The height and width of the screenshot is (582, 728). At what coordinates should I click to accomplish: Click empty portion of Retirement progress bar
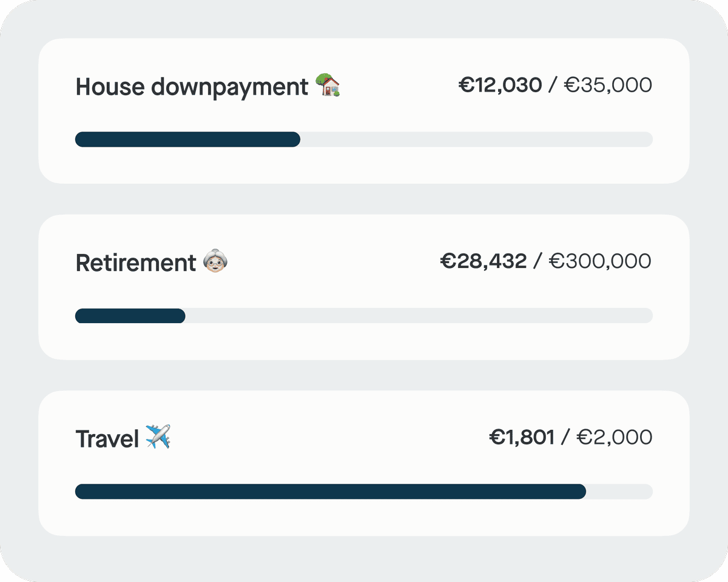click(x=419, y=316)
